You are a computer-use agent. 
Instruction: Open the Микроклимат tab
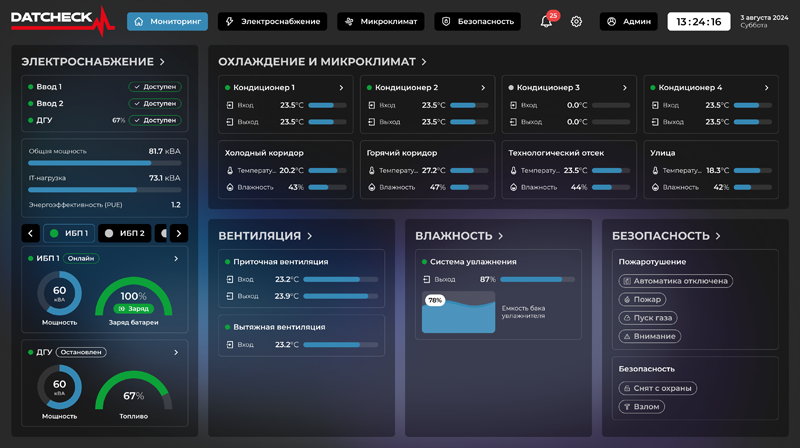(380, 21)
